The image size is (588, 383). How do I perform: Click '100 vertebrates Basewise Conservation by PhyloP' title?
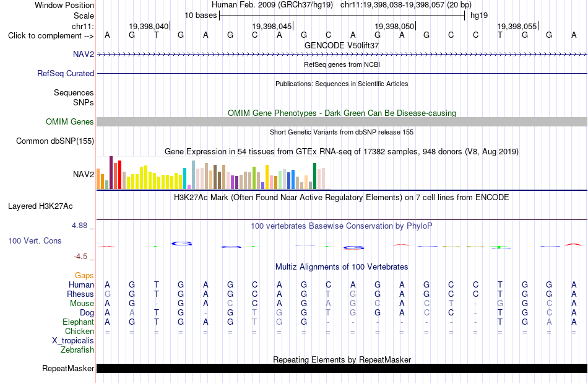pos(342,226)
